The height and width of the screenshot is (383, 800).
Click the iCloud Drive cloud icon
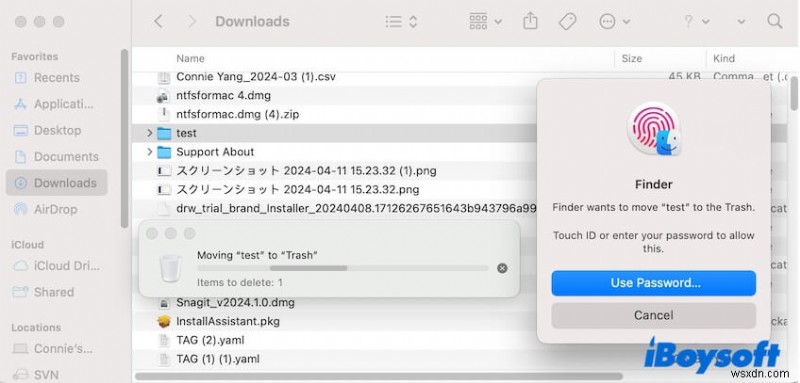(x=20, y=266)
